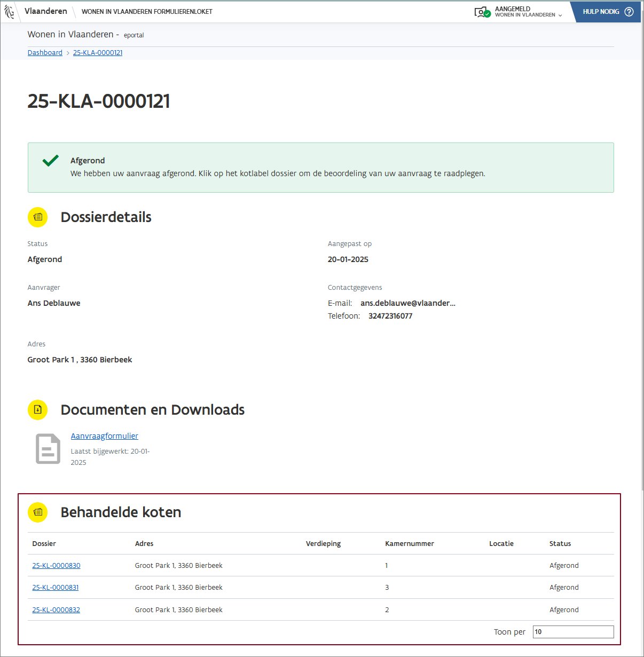Screen dimensions: 644x657
Task: Open the Toon per page size selector
Action: click(x=573, y=632)
